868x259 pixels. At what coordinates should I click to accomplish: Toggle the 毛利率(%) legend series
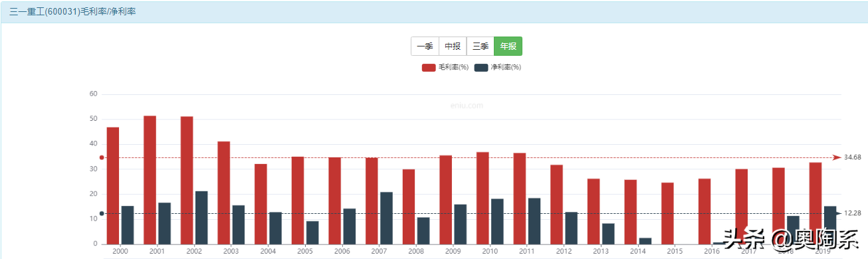coord(445,68)
